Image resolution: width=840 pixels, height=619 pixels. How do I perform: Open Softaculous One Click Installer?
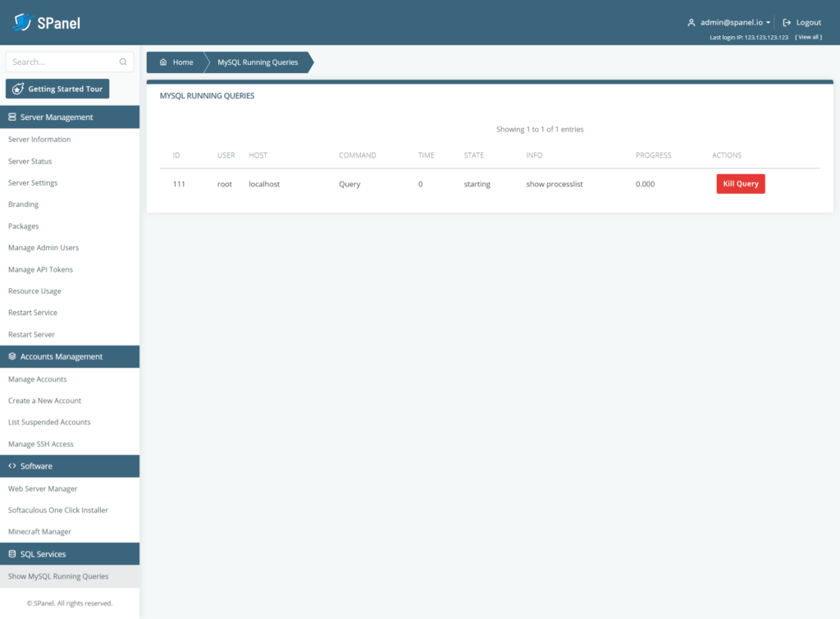coord(58,510)
